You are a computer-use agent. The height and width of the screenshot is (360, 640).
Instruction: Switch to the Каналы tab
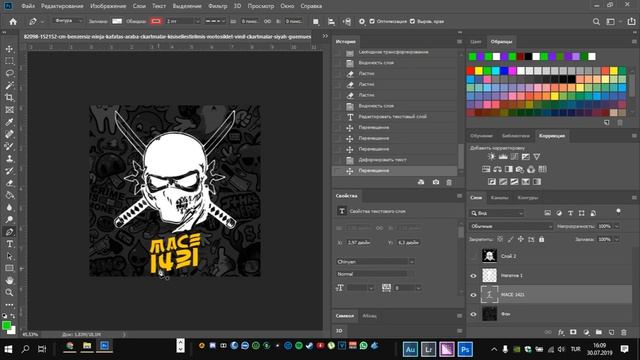tap(500, 198)
